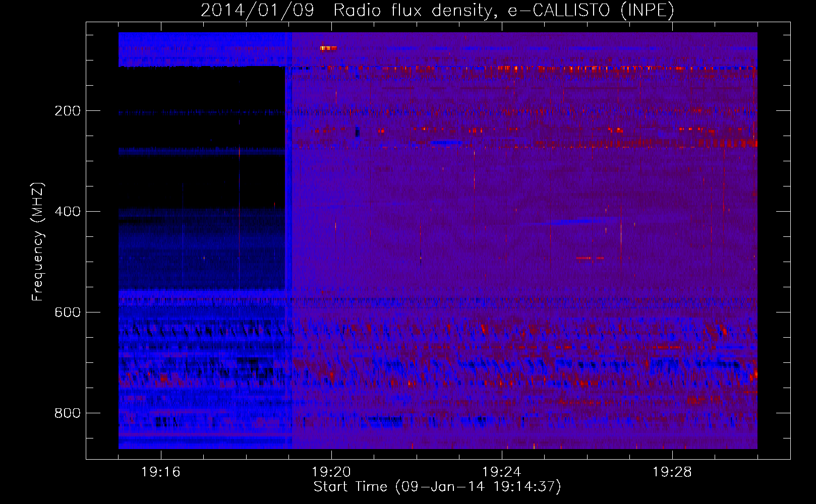This screenshot has width=816, height=504.
Task: Click the 600 frequency tick label
Action: pyautogui.click(x=68, y=312)
